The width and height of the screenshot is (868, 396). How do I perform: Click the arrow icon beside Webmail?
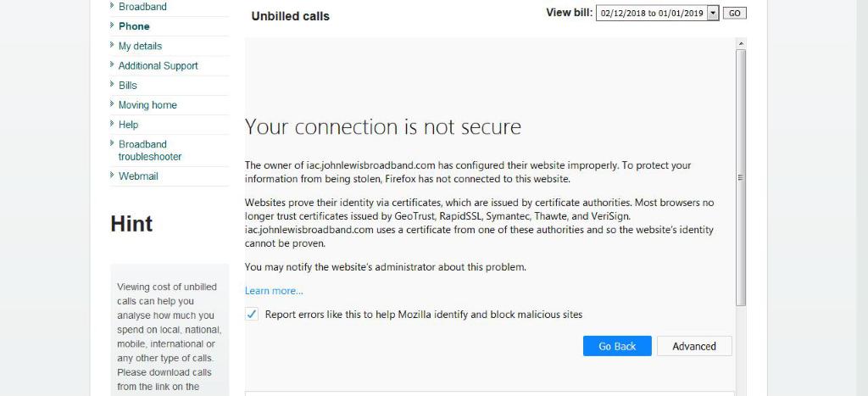tap(112, 176)
